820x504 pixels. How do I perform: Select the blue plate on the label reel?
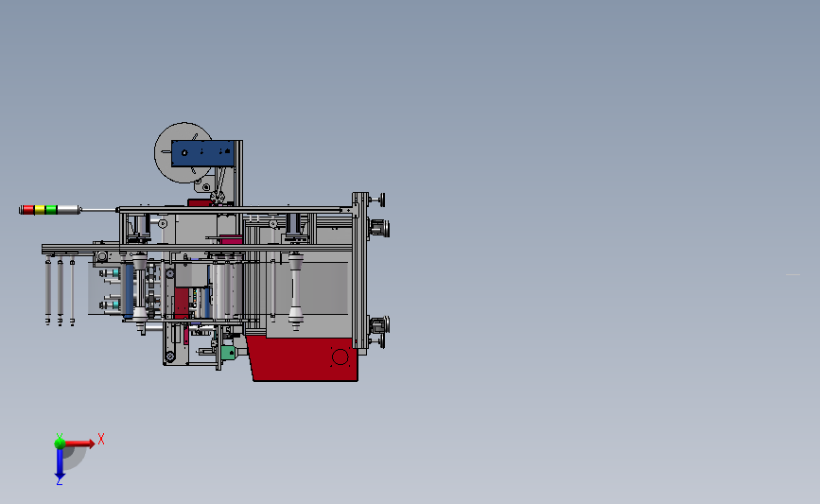click(203, 153)
